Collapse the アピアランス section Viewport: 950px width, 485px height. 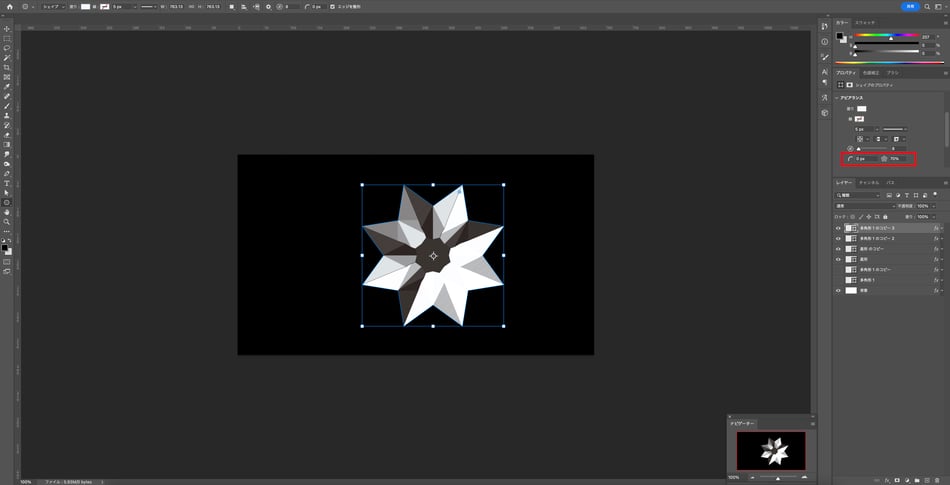pyautogui.click(x=837, y=98)
